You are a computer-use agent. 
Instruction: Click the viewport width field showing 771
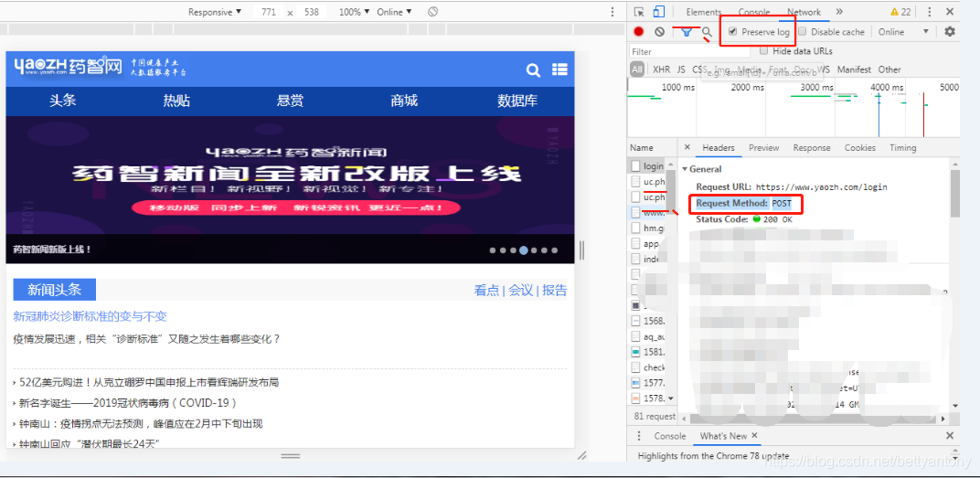click(269, 12)
